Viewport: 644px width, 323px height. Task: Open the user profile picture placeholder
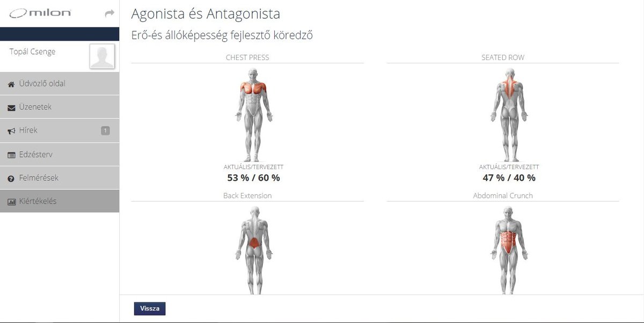(x=102, y=56)
